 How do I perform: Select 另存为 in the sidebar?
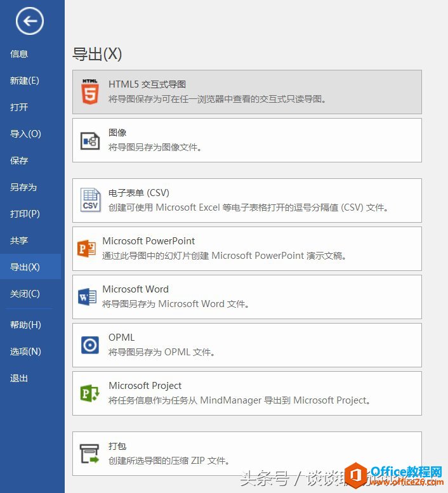click(x=23, y=187)
